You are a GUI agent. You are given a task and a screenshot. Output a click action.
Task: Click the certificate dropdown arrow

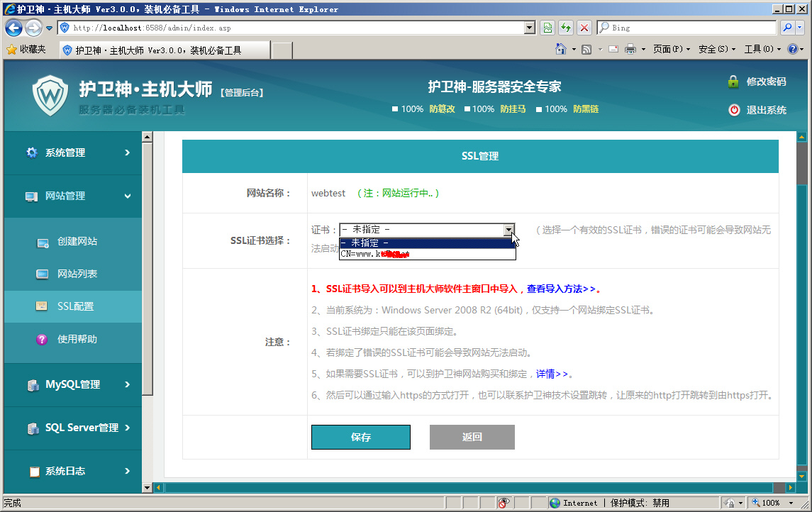pyautogui.click(x=508, y=230)
